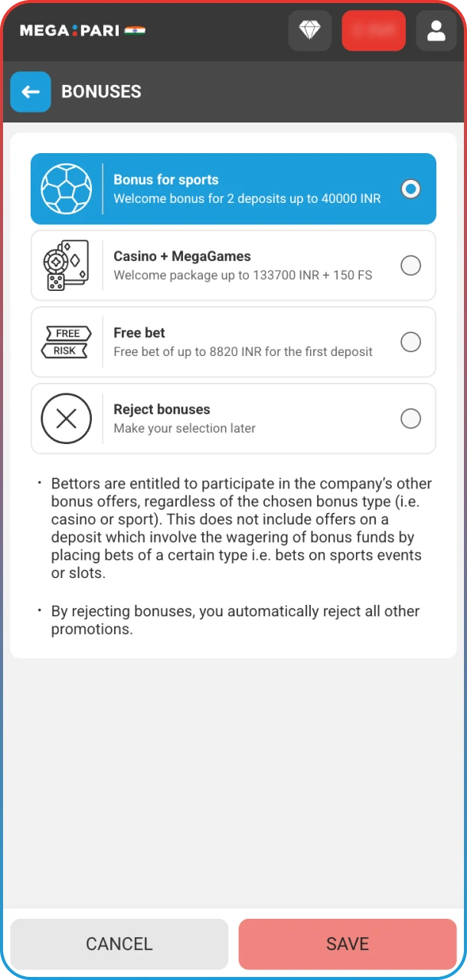Choose the Free bet option title

[x=139, y=333]
